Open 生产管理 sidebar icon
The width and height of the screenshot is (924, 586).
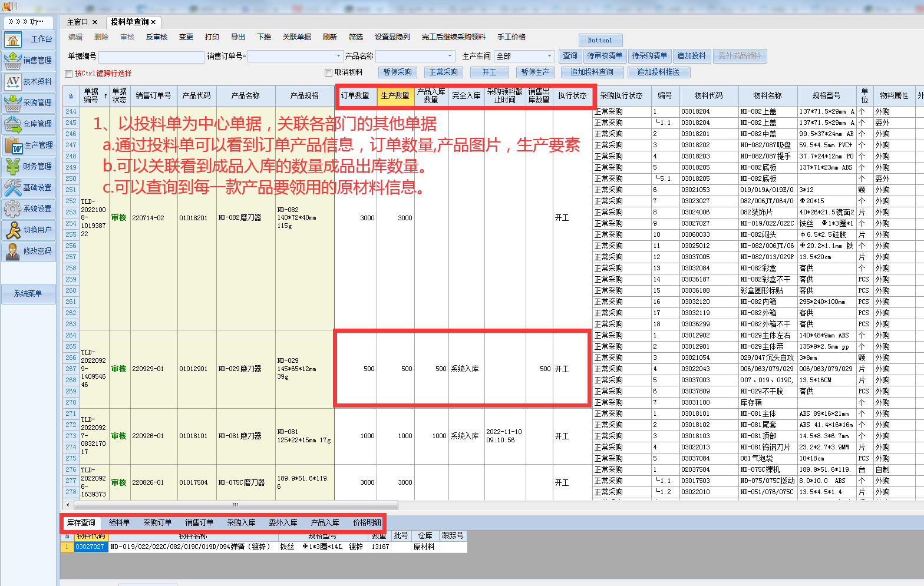pos(13,145)
